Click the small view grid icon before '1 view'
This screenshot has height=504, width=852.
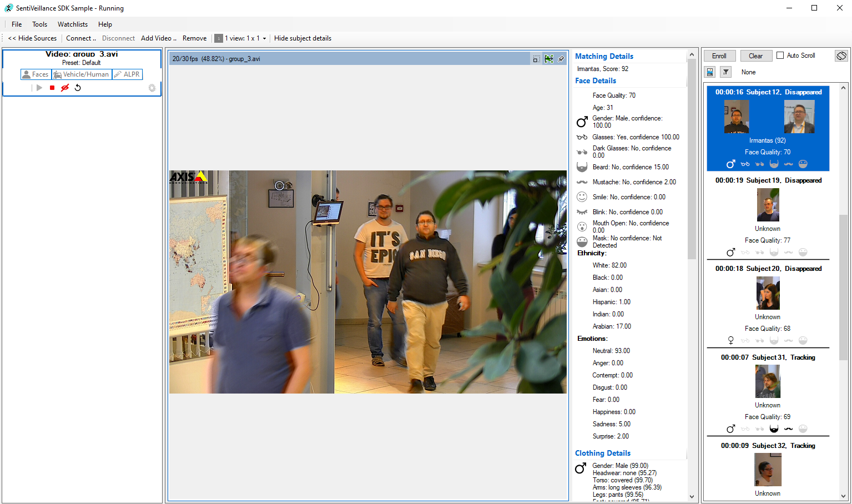[x=219, y=38]
